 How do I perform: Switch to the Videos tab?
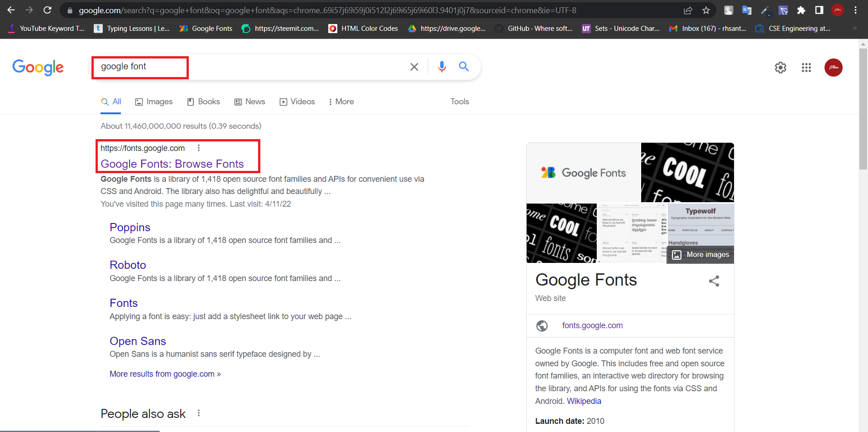point(297,102)
